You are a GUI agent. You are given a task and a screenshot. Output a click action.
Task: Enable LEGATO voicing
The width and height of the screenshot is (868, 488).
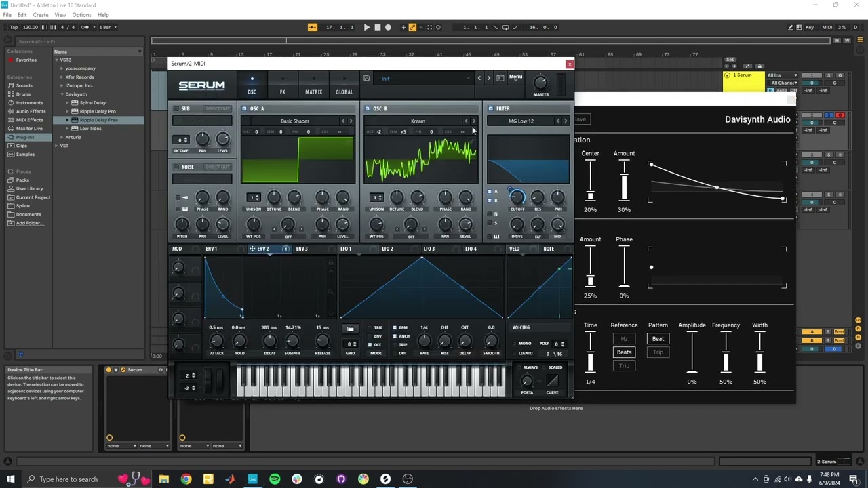pos(515,353)
